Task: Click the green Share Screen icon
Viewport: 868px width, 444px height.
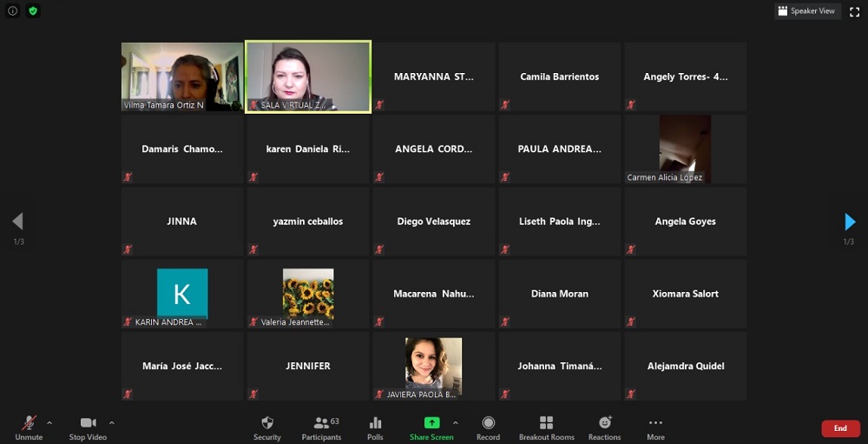Action: point(431,423)
